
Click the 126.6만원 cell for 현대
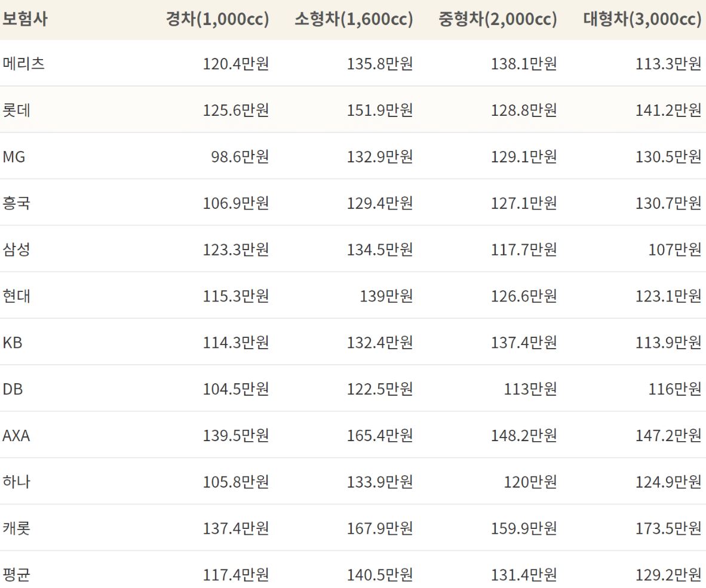524,296
